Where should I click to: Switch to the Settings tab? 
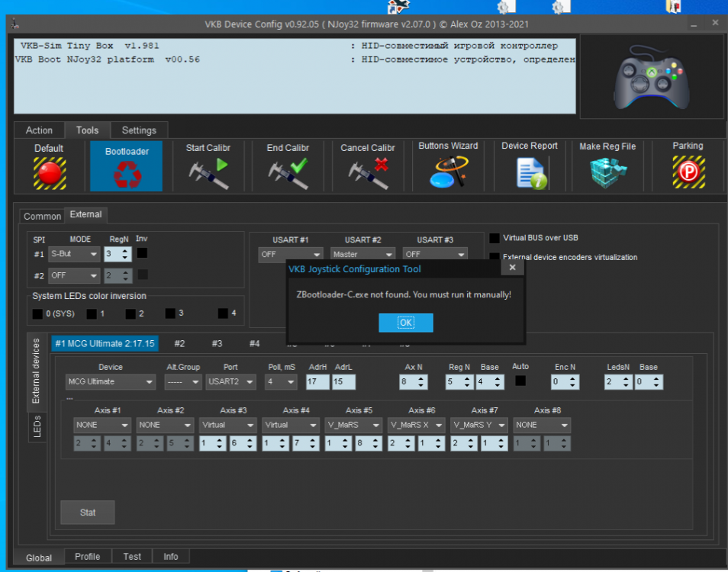pos(139,130)
